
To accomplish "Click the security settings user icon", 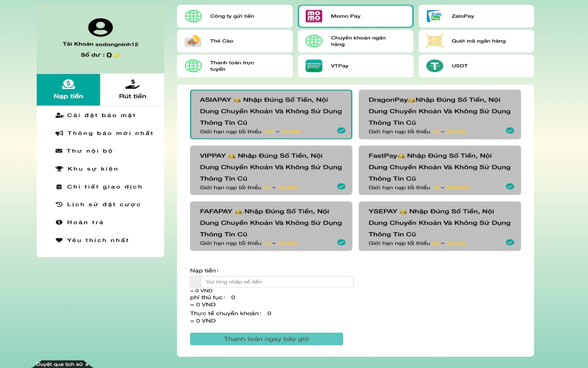I will point(60,115).
